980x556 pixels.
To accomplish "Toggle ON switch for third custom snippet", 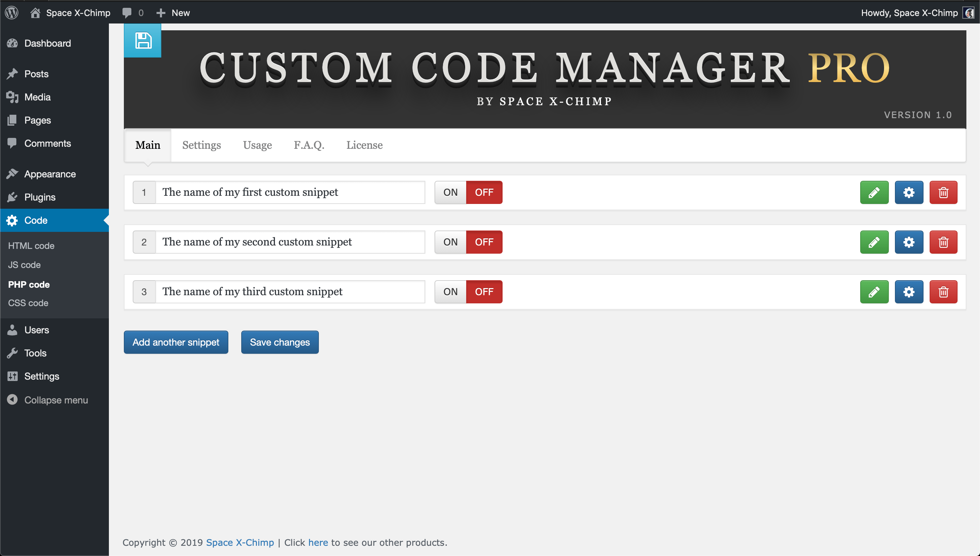I will (x=451, y=291).
